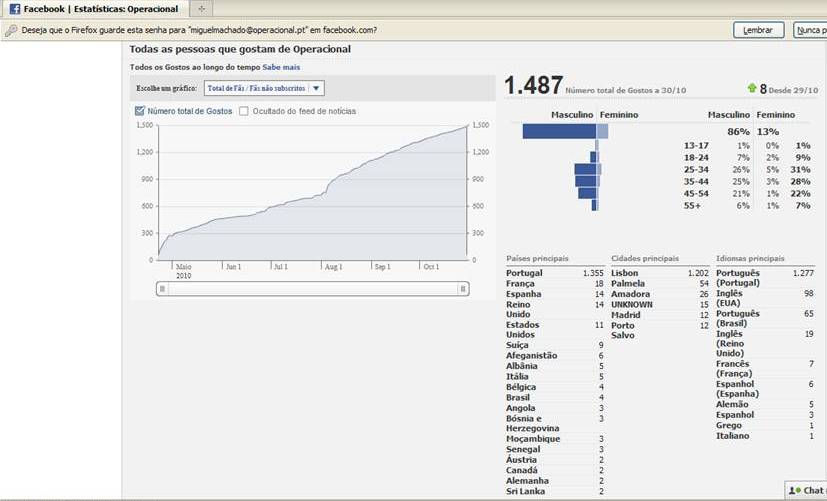This screenshot has width=827, height=501.
Task: Select the Brasil country row
Action: pos(554,398)
